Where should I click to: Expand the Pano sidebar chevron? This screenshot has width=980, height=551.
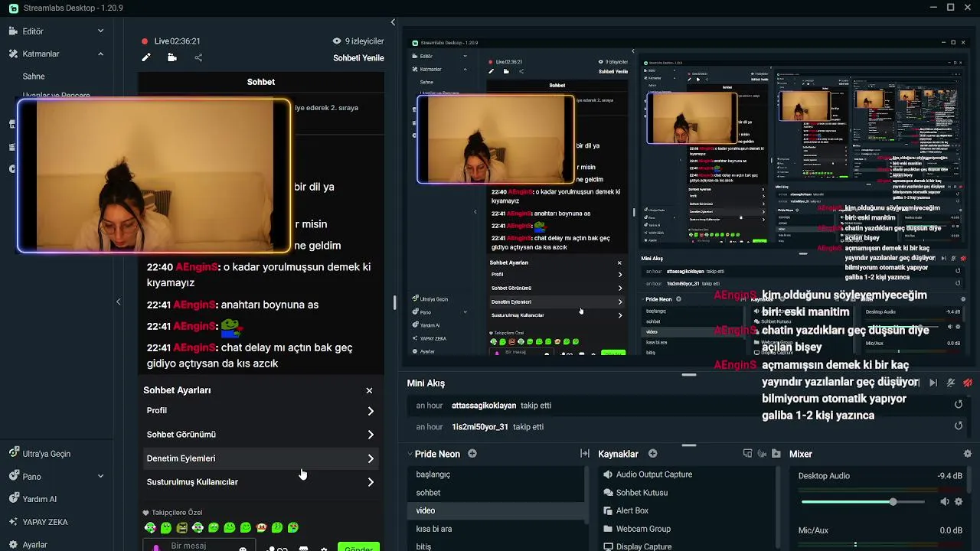click(100, 476)
